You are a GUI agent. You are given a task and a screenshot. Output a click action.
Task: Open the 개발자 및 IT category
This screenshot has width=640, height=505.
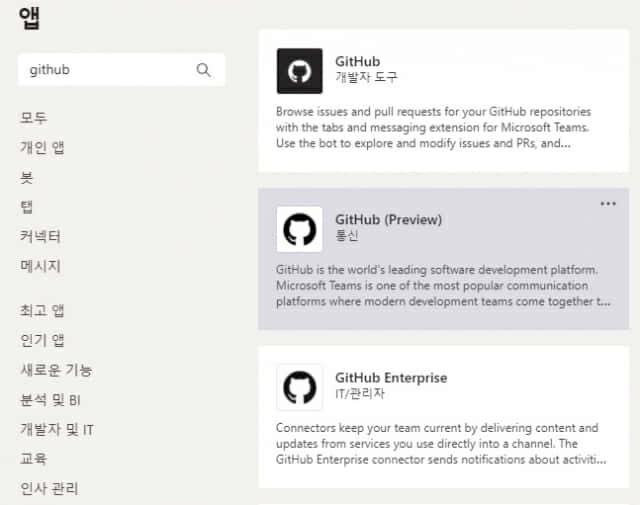click(x=57, y=429)
